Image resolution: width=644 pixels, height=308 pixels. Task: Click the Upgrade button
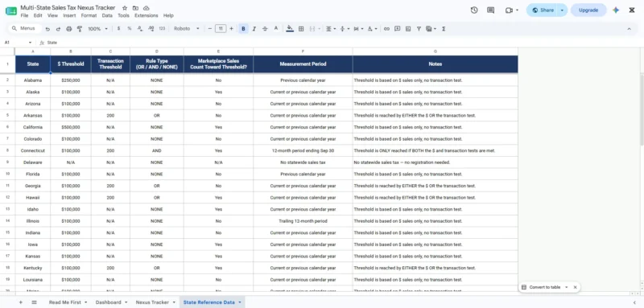click(588, 10)
